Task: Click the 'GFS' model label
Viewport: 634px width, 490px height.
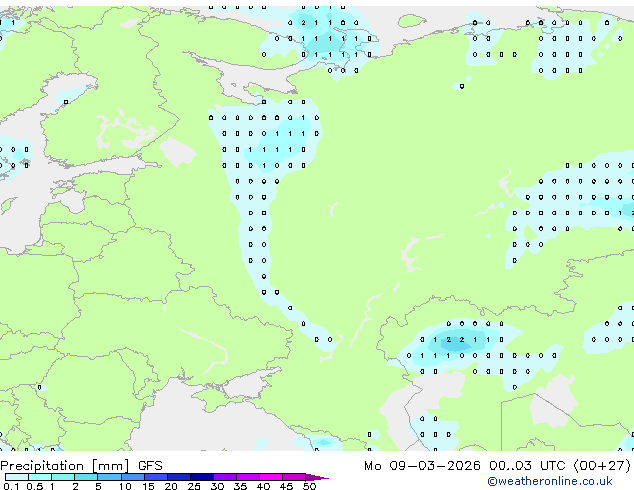Action: (x=150, y=466)
